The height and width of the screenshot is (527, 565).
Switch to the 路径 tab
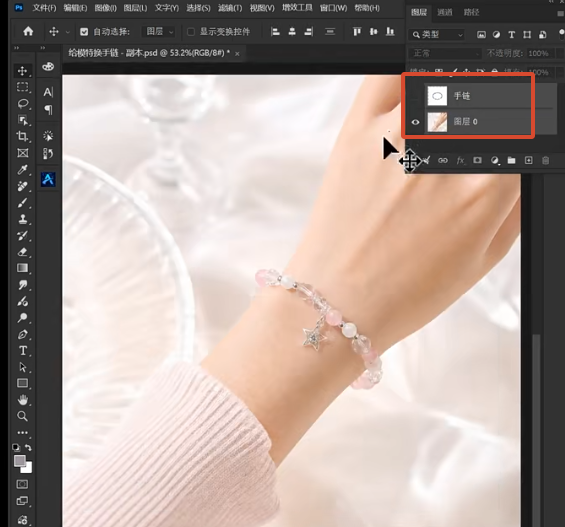tap(471, 12)
